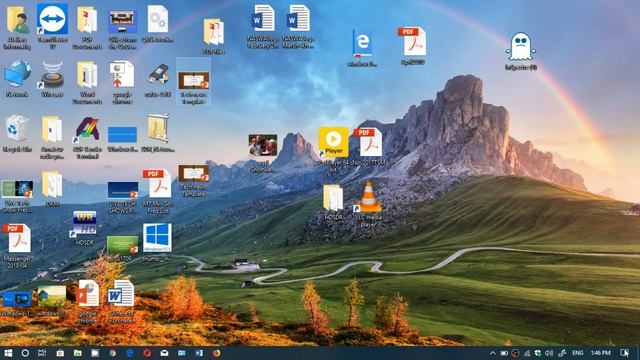The height and width of the screenshot is (360, 640).
Task: Open the volume control in system tray
Action: coord(549,353)
